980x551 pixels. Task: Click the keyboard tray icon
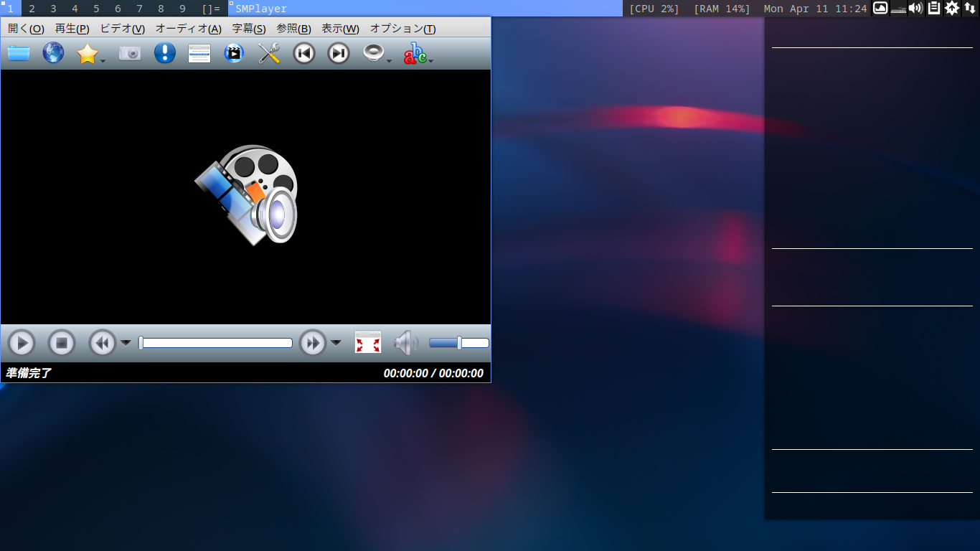coord(898,9)
